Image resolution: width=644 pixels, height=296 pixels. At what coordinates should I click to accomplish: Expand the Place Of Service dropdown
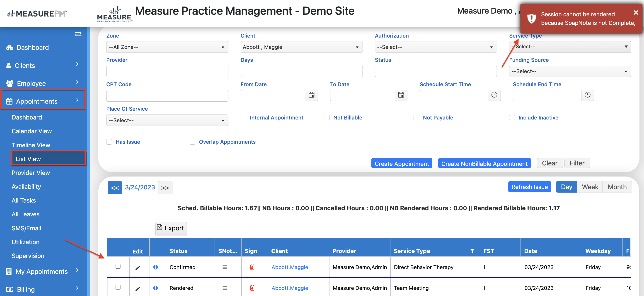167,120
